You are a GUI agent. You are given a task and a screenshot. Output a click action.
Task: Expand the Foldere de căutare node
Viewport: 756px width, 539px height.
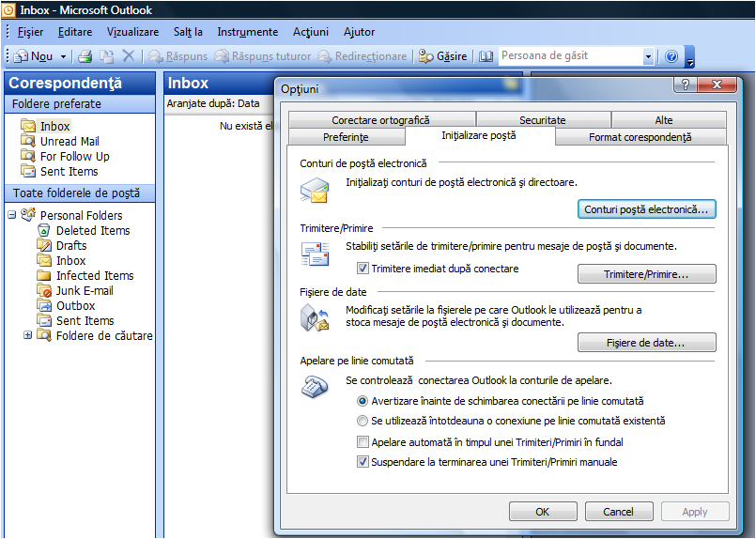[x=28, y=335]
